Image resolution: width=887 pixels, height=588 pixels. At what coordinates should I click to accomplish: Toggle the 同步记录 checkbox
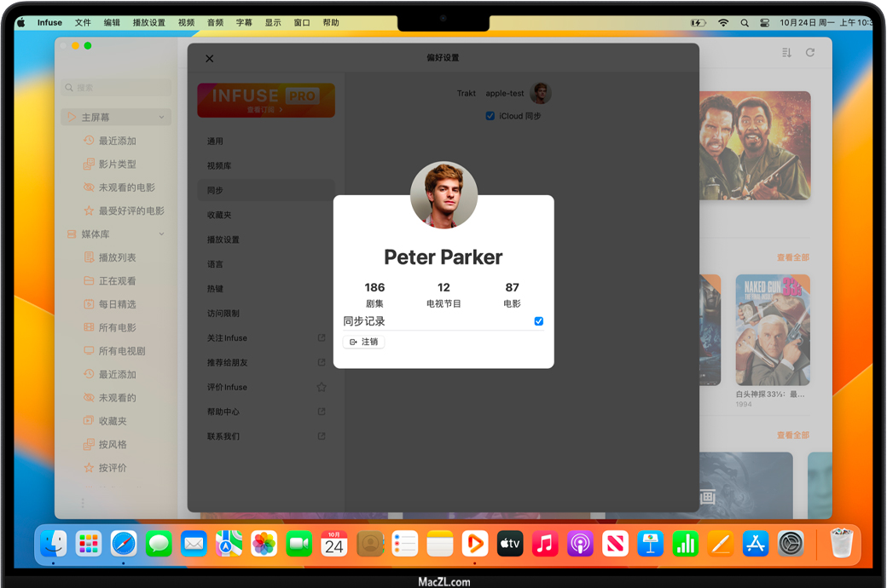(x=538, y=321)
